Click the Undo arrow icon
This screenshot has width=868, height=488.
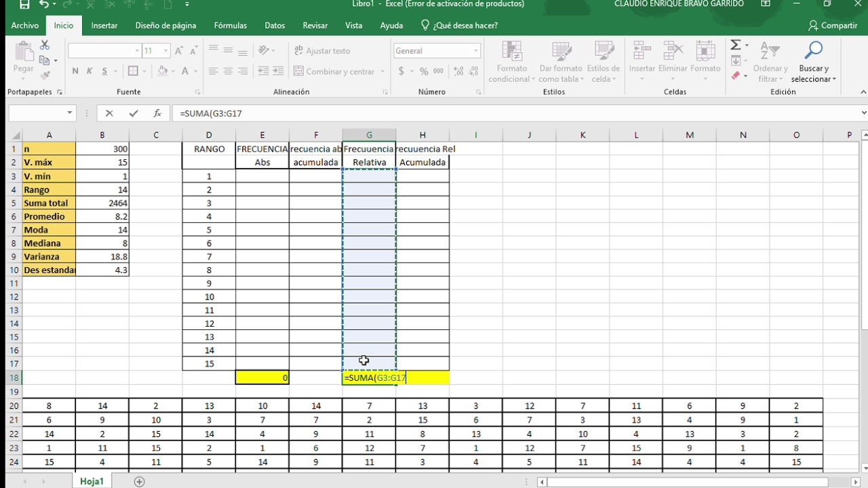pyautogui.click(x=44, y=5)
